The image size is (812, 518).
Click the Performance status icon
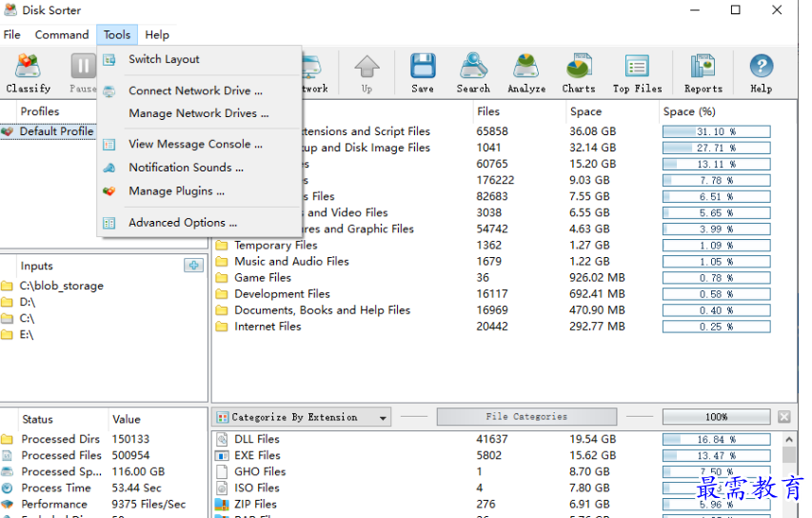point(7,504)
